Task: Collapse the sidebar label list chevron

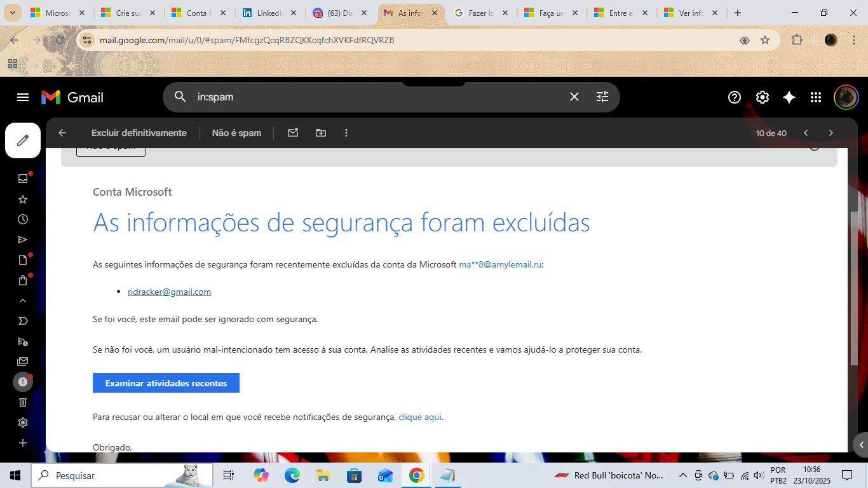Action: 23,301
